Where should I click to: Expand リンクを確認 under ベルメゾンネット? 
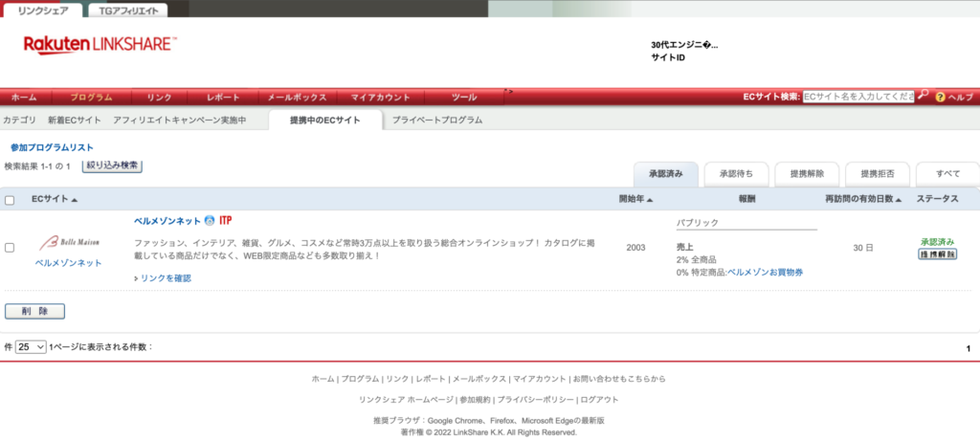(x=164, y=278)
